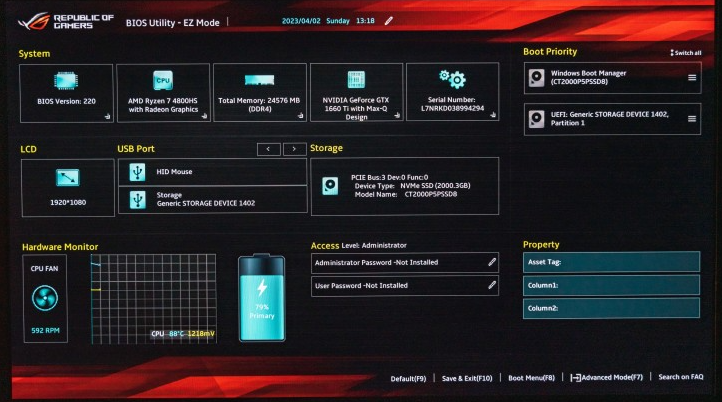This screenshot has width=722, height=402.
Task: Go to next USB Port page
Action: (295, 149)
